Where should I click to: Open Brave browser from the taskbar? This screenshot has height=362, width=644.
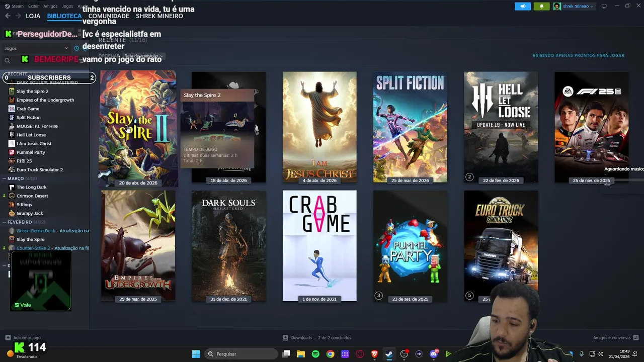point(374,354)
